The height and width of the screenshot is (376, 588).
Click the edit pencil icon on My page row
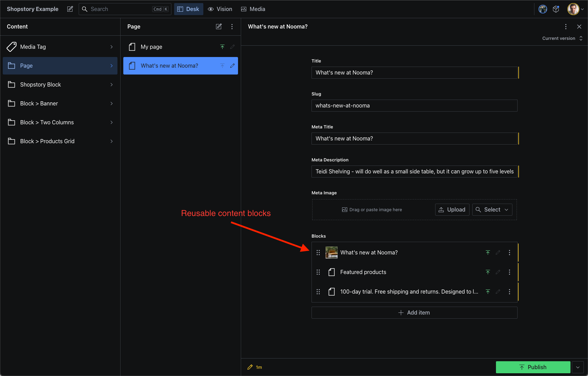click(x=233, y=47)
